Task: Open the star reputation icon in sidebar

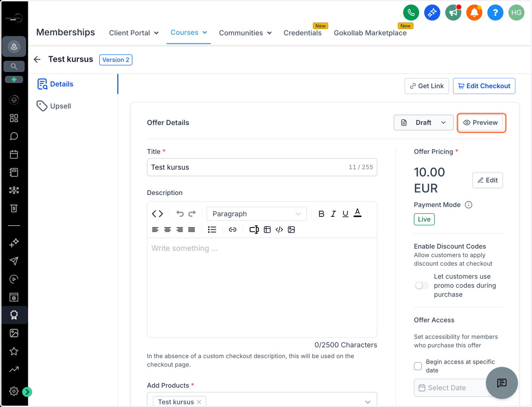Action: click(x=14, y=351)
